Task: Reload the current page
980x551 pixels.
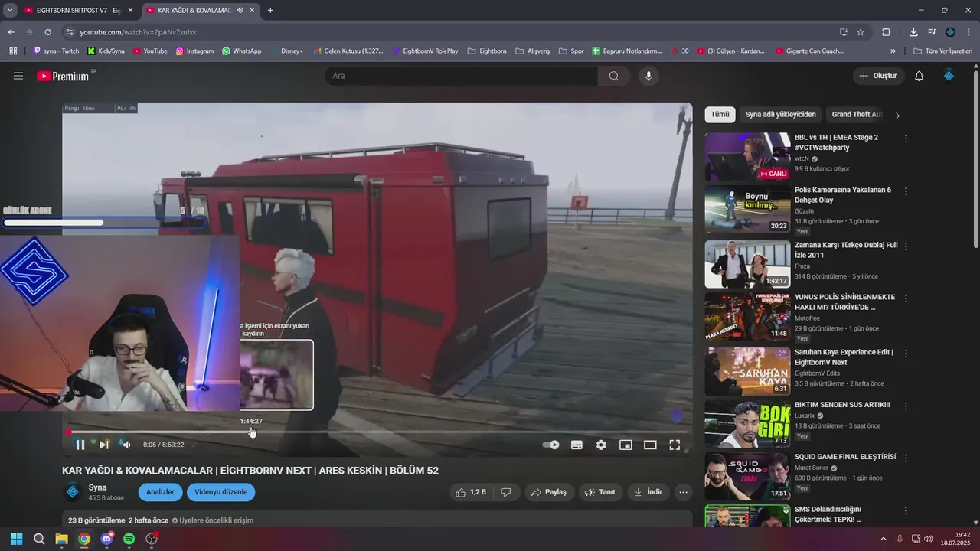Action: point(48,32)
